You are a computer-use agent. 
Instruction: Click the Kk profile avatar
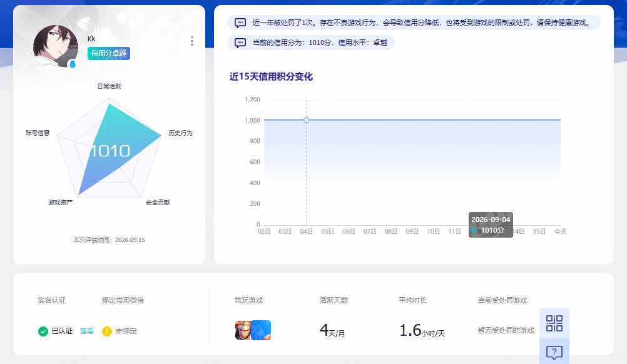click(x=55, y=46)
